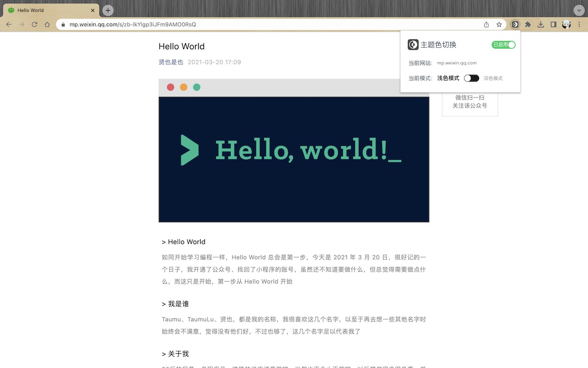Screen dimensions: 588x368
Task: Click the green dot in banner header
Action: (197, 87)
